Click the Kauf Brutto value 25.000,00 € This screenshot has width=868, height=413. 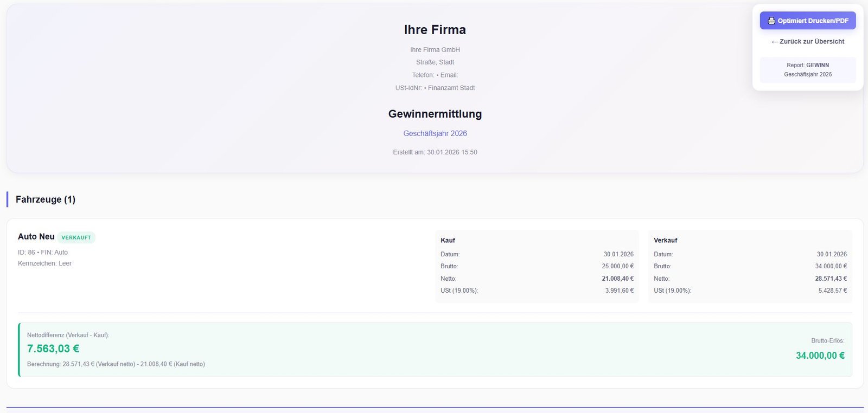click(617, 266)
